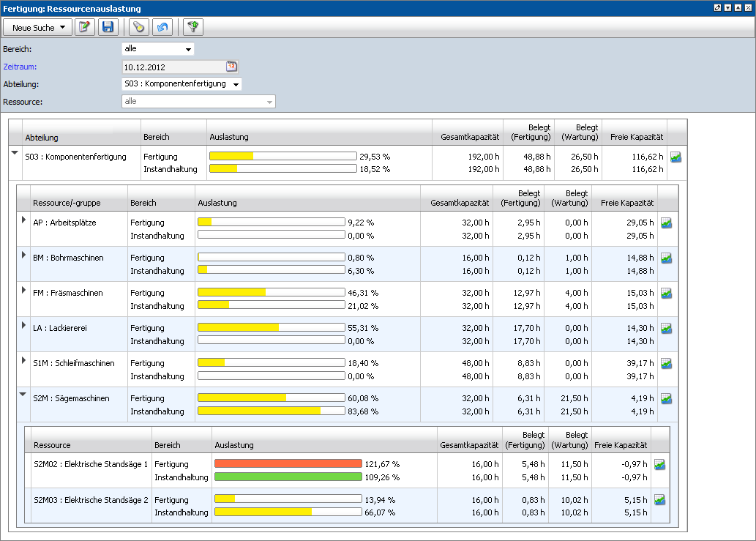Viewport: 756px width, 541px height.
Task: Expand the LA Lackiererei group
Action: [x=23, y=325]
